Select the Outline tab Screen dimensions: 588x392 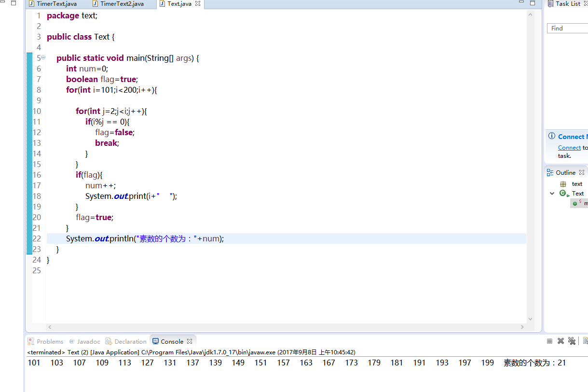[565, 172]
